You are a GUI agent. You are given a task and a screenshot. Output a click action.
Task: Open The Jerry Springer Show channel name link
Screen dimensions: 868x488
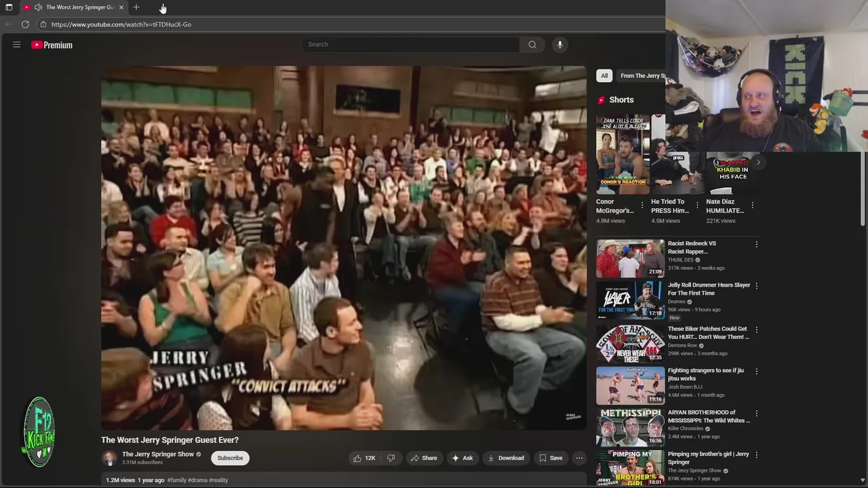[158, 454]
